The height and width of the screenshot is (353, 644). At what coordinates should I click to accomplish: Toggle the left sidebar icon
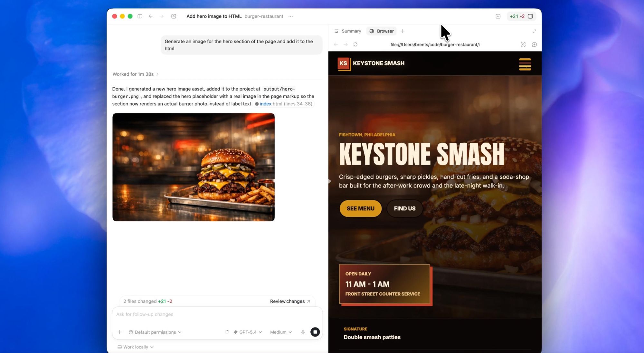tap(140, 16)
